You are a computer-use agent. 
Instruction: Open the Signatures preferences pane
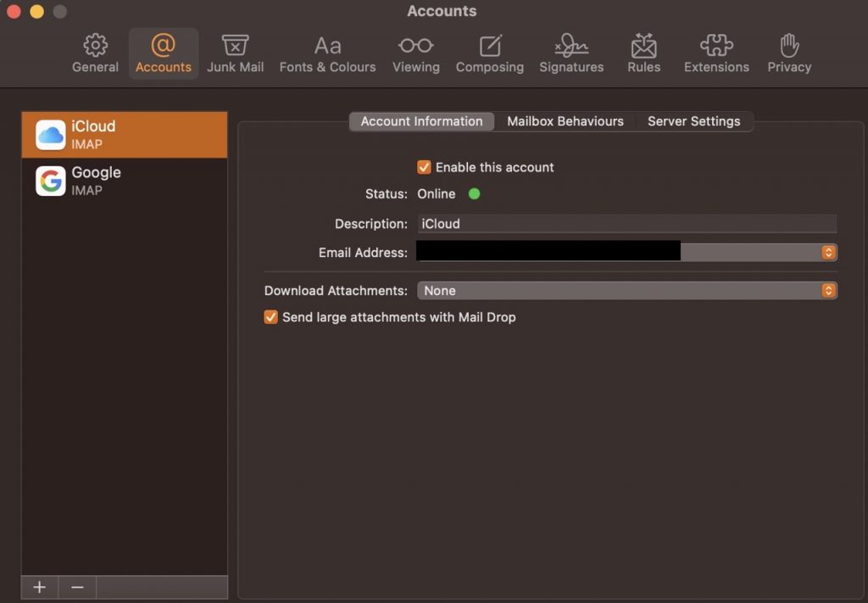click(x=571, y=53)
